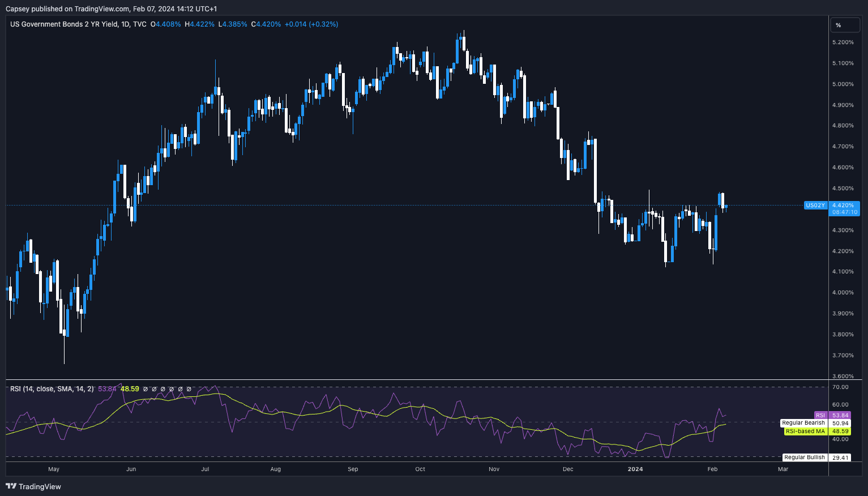Click the RSI indicator legend title

point(52,389)
